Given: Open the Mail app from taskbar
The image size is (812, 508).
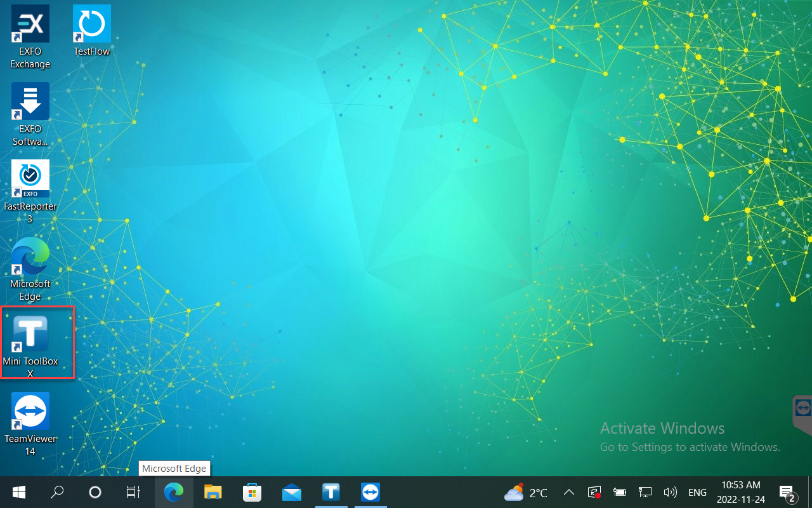Looking at the screenshot, I should tap(292, 492).
